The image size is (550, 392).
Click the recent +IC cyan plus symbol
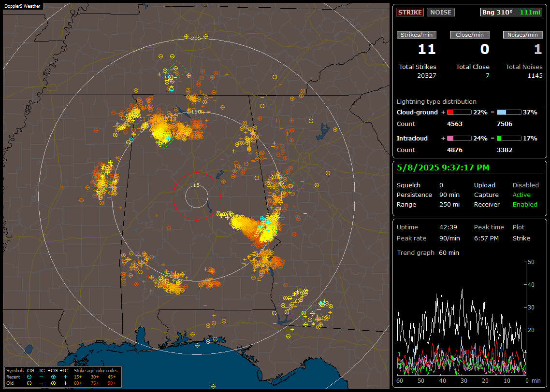[x=65, y=377]
